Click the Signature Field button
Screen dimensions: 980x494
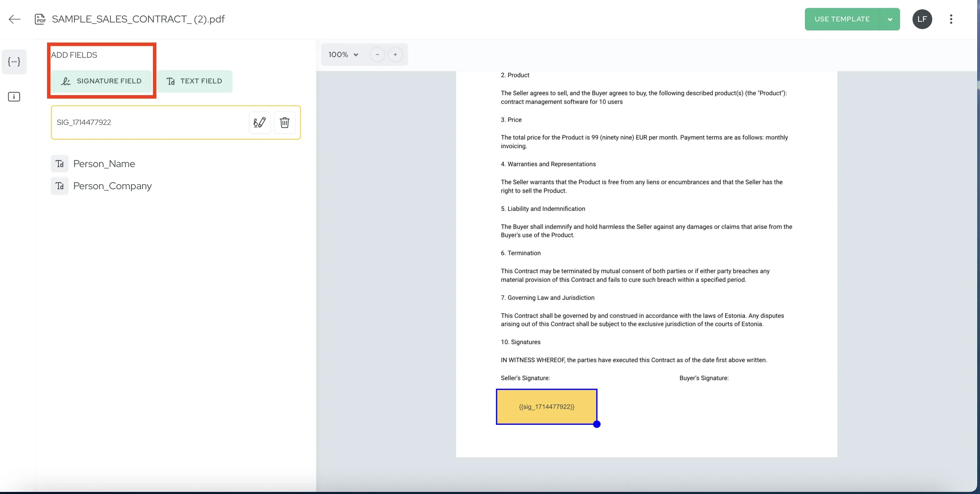[x=102, y=81]
